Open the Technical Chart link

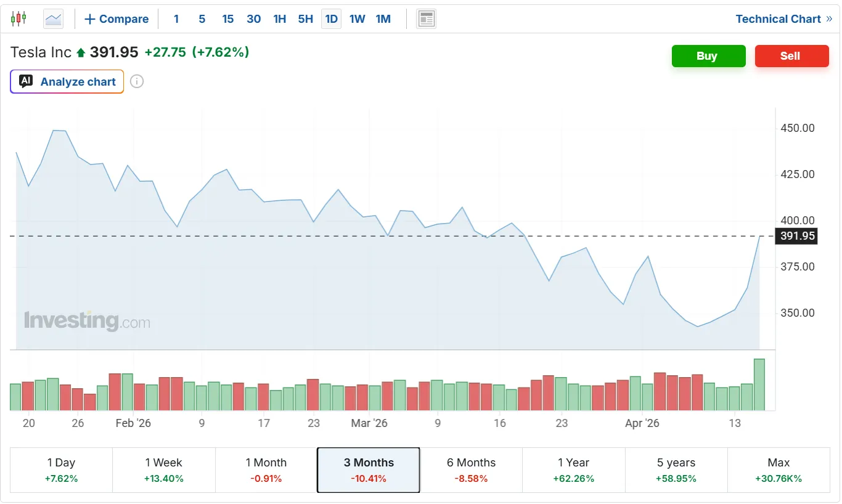click(x=783, y=19)
